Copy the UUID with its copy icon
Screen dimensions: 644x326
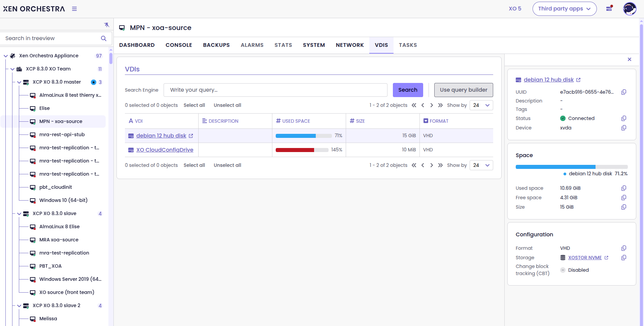[623, 92]
